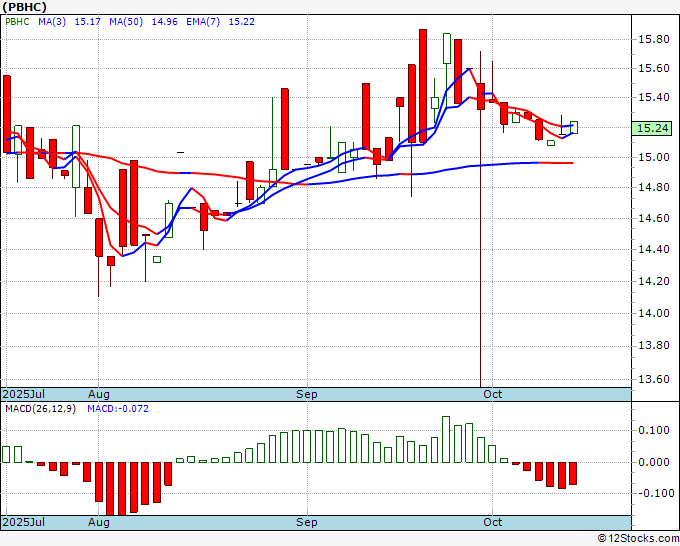Click the 14.60 price axis label
The height and width of the screenshot is (546, 680).
654,218
